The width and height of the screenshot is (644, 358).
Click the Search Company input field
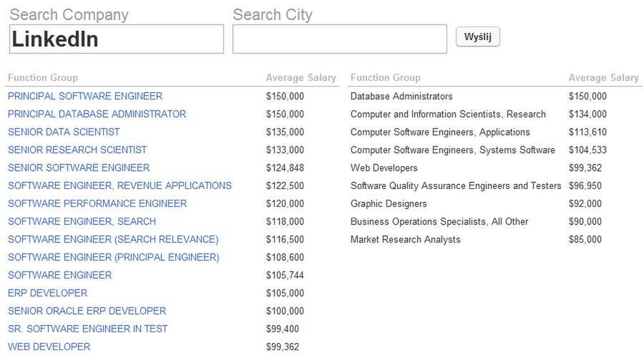pos(116,39)
